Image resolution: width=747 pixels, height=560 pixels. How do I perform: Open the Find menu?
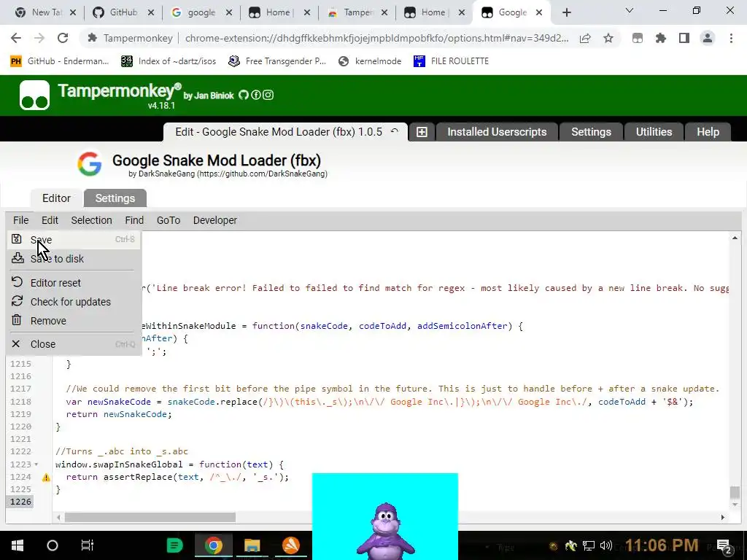134,220
